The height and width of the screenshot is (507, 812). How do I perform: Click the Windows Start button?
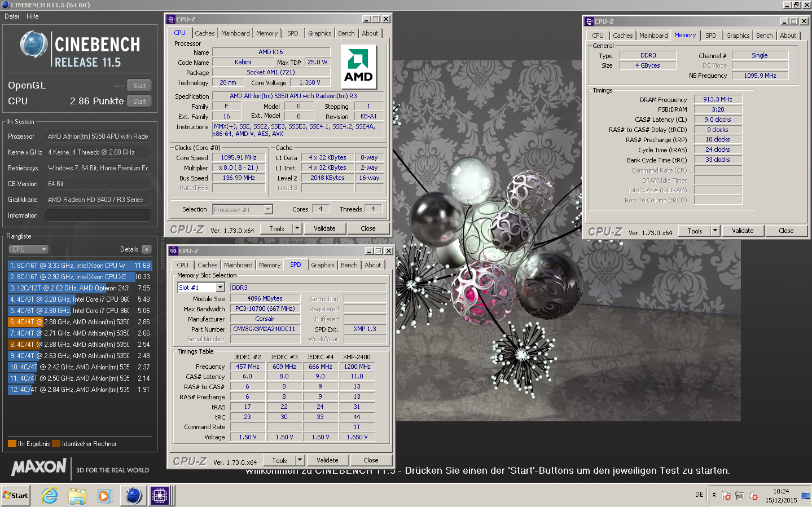(15, 496)
